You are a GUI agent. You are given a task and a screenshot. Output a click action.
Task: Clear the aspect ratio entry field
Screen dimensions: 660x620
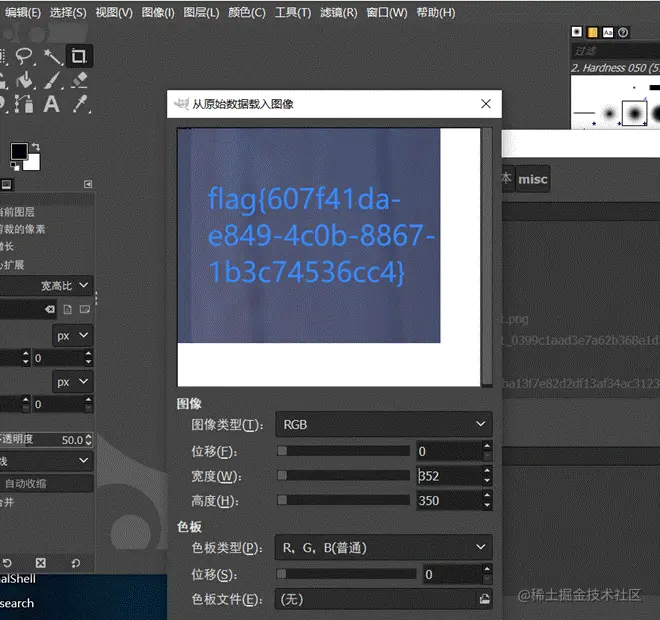click(50, 310)
